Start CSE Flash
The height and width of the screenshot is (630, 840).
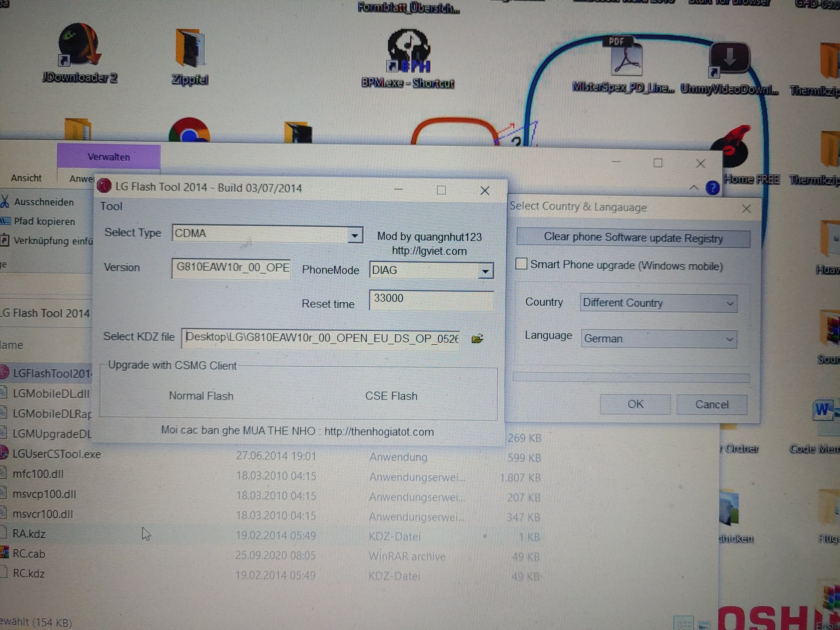click(x=391, y=396)
